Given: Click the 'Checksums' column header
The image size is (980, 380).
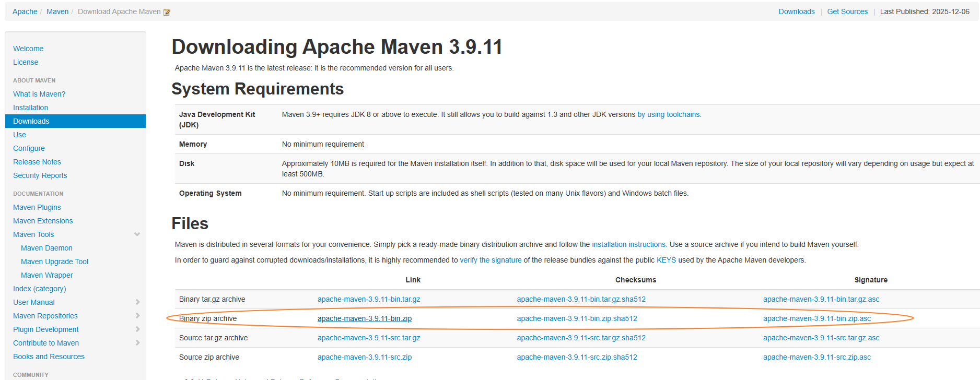Looking at the screenshot, I should click(x=636, y=280).
